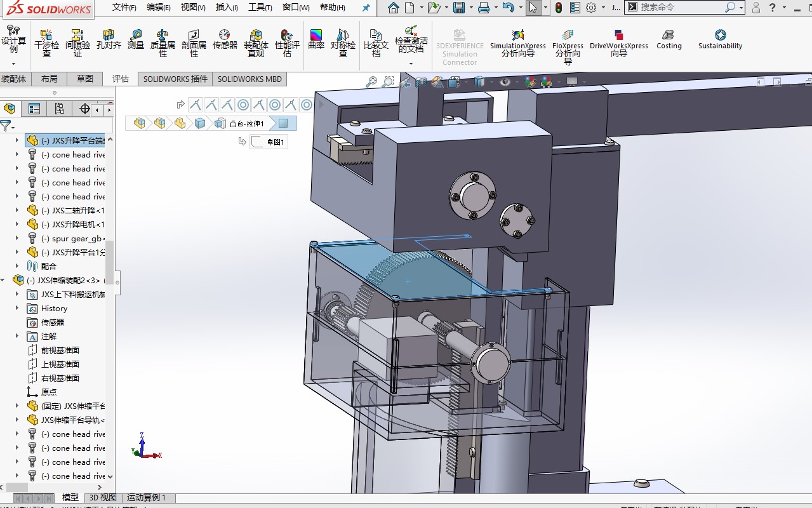The image size is (812, 508).
Task: Click the Hide/Show Items eye icon
Action: [505, 82]
